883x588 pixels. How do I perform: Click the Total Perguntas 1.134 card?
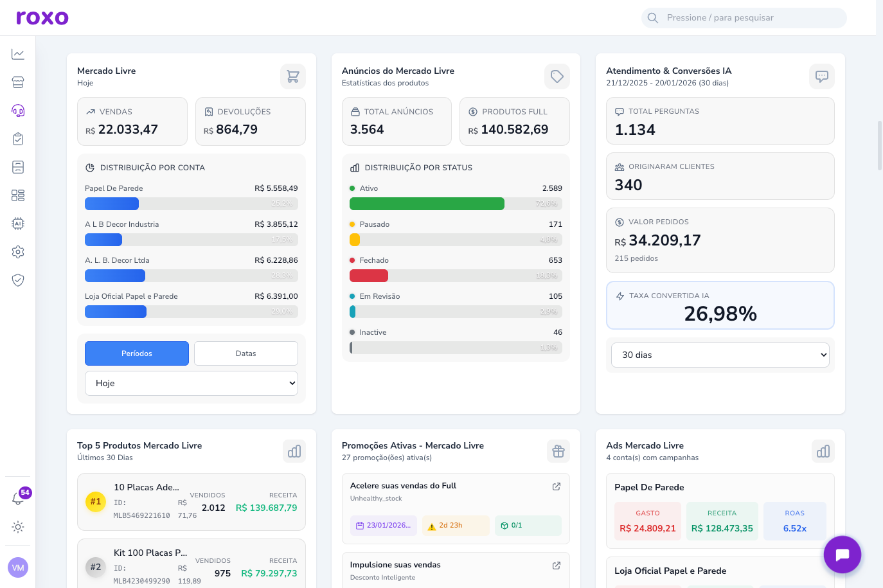click(x=720, y=121)
